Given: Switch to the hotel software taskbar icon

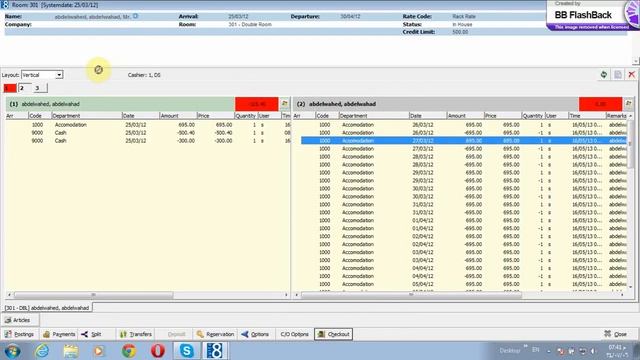Looking at the screenshot, I should click(x=215, y=351).
